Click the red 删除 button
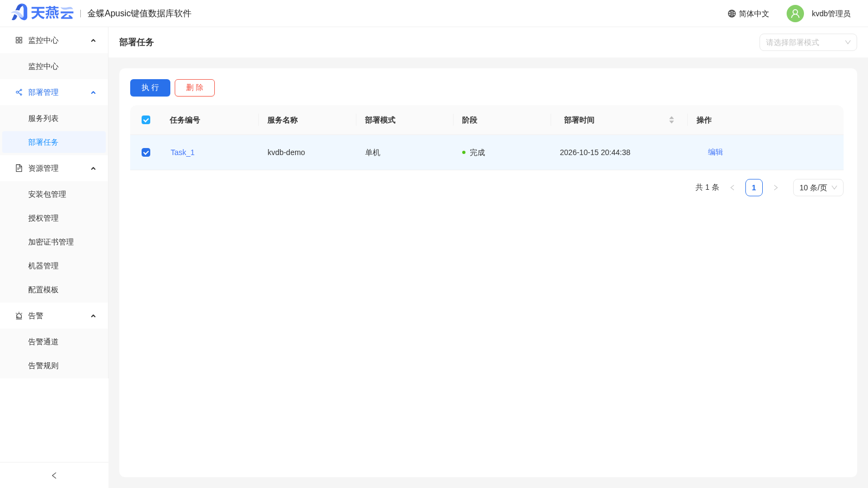Viewport: 868px width, 488px height. tap(195, 88)
